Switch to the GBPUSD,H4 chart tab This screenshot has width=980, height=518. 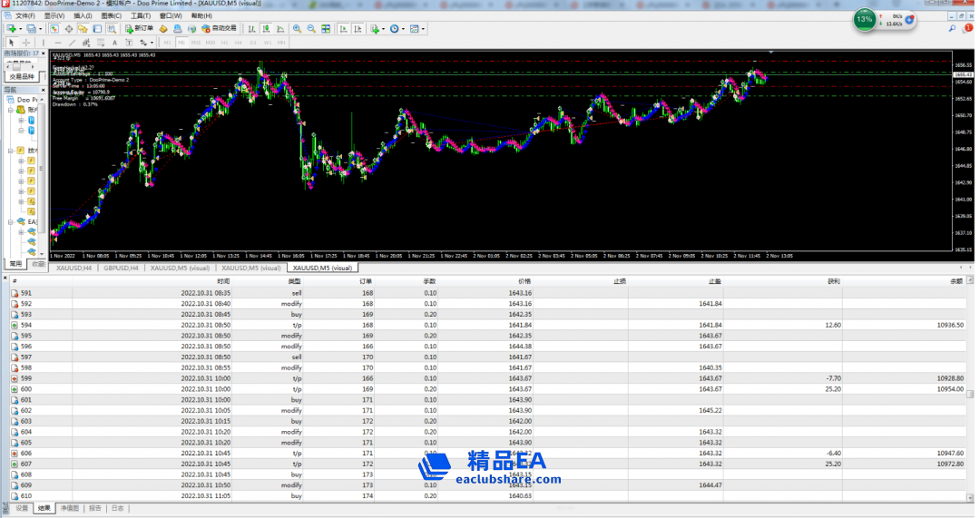(x=120, y=269)
